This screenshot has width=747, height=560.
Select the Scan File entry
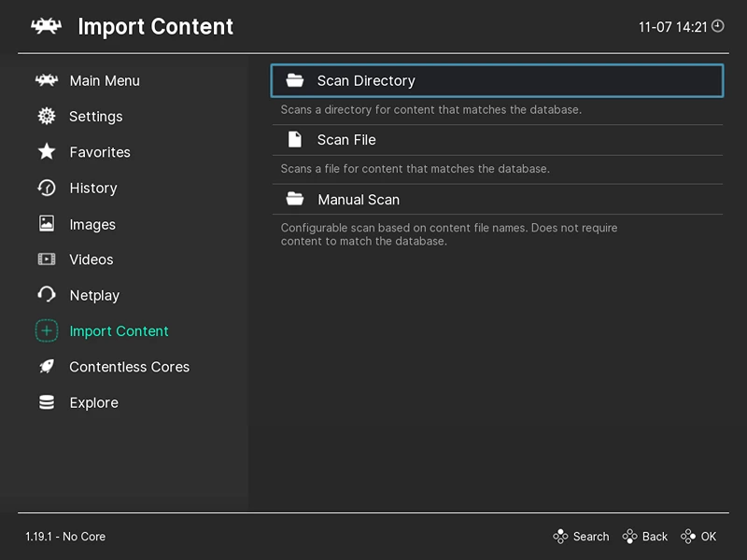point(497,139)
